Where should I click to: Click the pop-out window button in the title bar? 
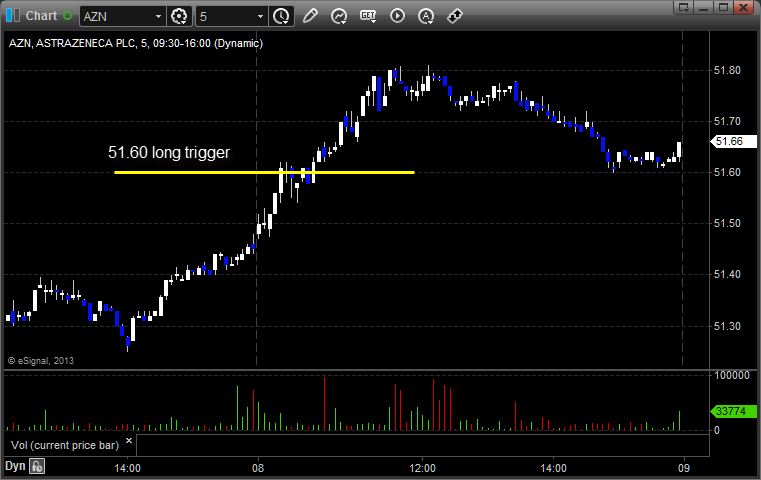click(684, 7)
